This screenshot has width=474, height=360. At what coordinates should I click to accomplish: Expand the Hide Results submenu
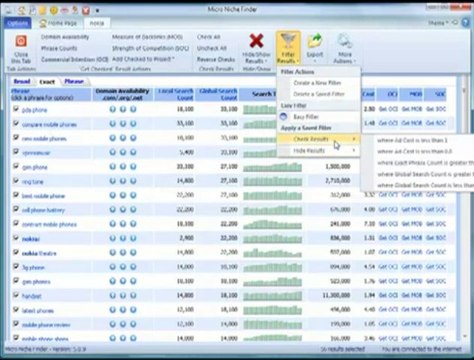click(319, 151)
